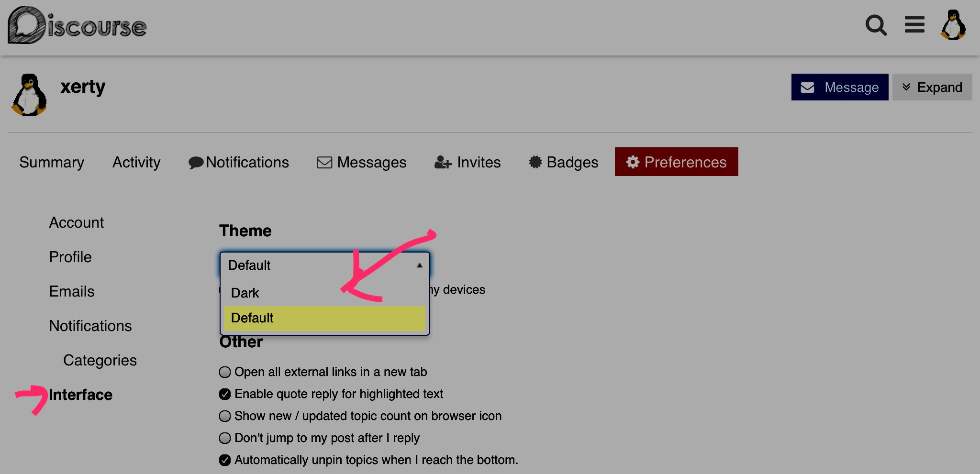The height and width of the screenshot is (474, 980).
Task: Send a message with the Message button
Action: 840,87
